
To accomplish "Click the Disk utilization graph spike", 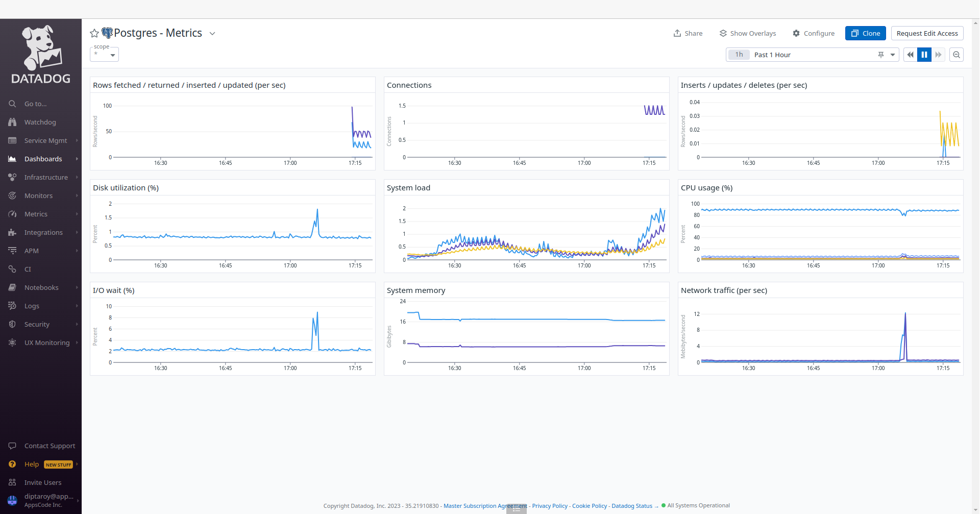I will coord(317,210).
